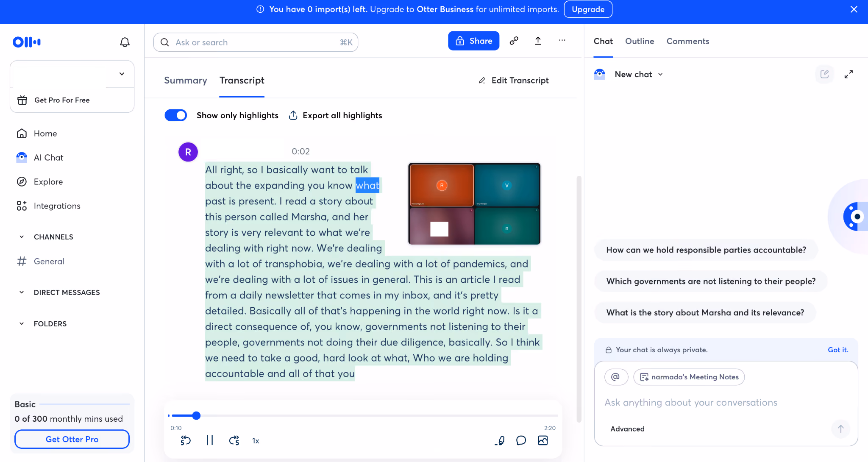Viewport: 868px width, 462px height.
Task: Open the Comments tab
Action: 687,41
